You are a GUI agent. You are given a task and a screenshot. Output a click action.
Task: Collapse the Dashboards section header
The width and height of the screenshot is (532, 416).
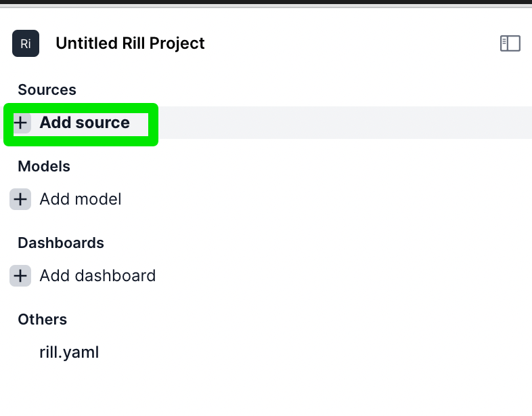[x=61, y=243]
